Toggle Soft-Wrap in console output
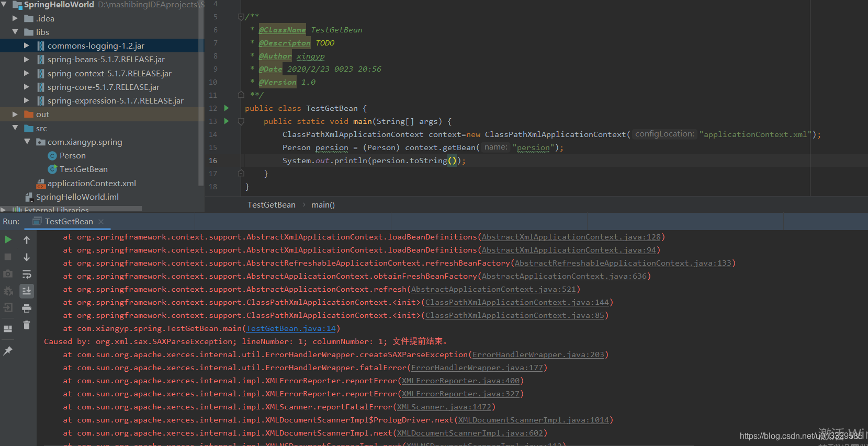 (27, 274)
